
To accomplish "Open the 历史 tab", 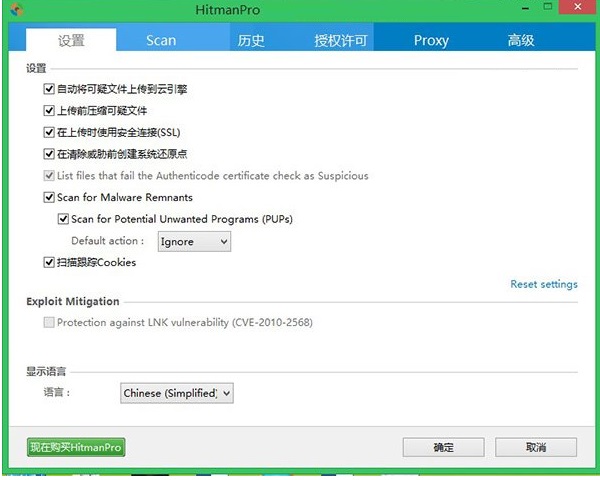I will coord(251,40).
